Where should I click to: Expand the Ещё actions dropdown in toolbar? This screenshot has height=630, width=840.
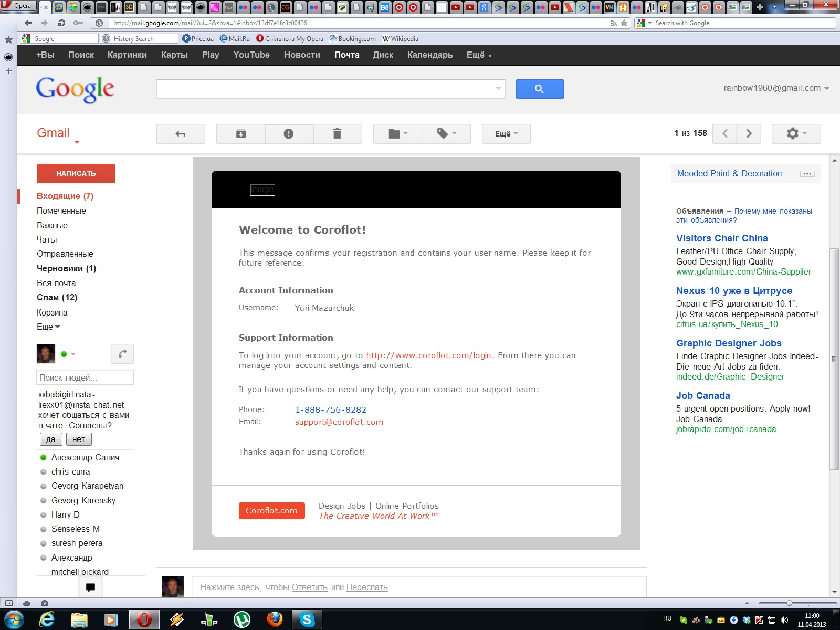(506, 134)
